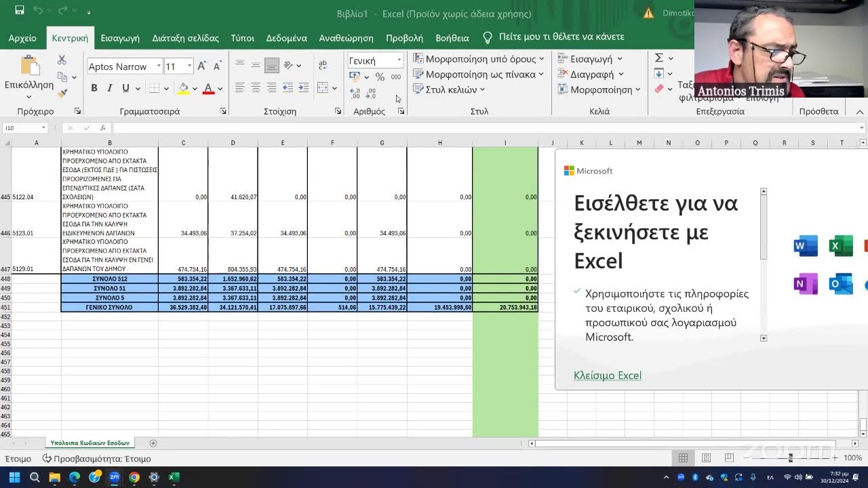Open the Font settings dialog launcher
This screenshot has width=868, height=488.
223,111
